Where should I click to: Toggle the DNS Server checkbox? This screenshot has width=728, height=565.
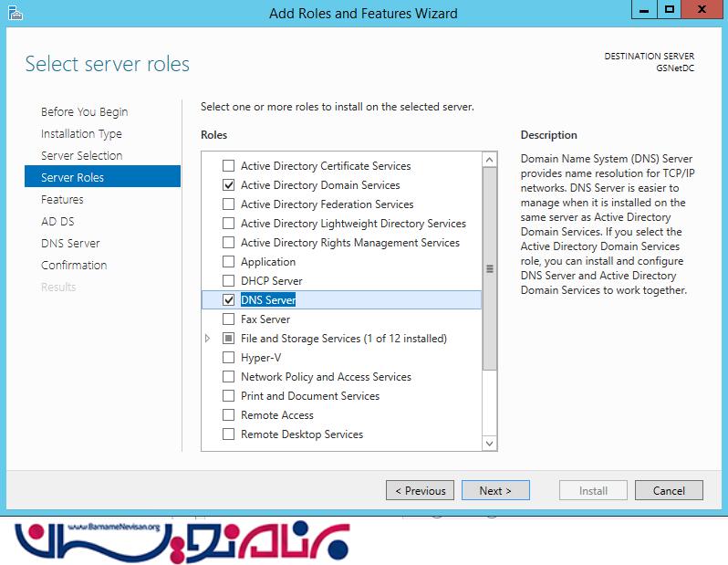[x=229, y=300]
